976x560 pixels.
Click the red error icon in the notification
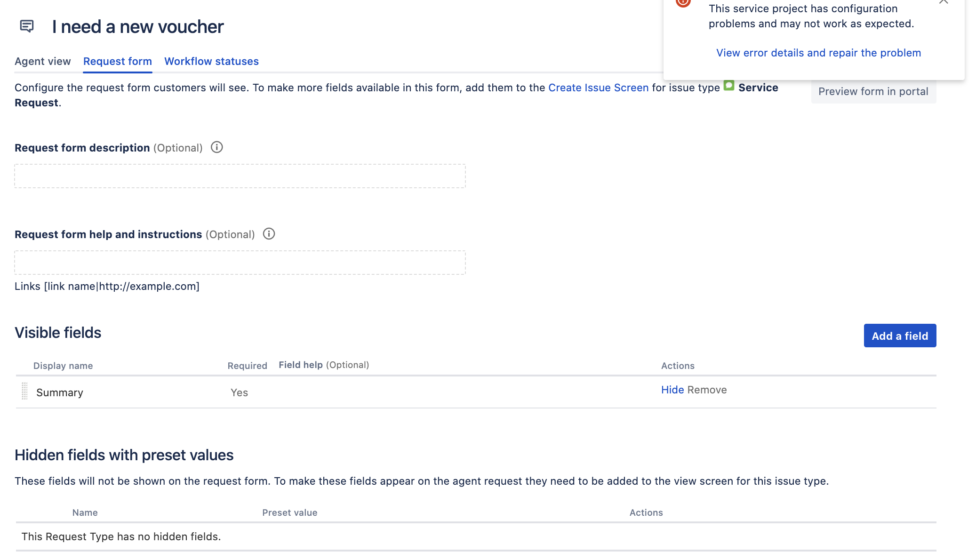pyautogui.click(x=683, y=2)
